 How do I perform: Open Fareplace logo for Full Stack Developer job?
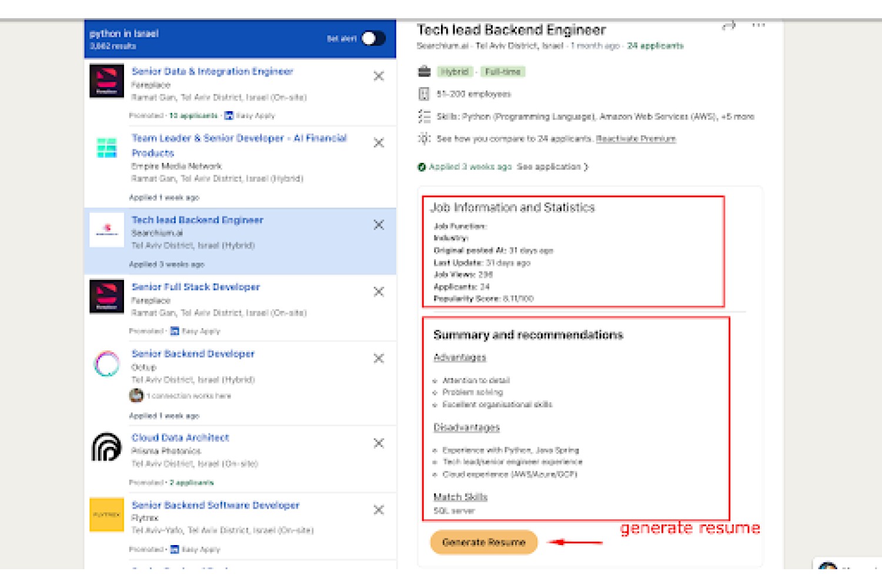106,296
